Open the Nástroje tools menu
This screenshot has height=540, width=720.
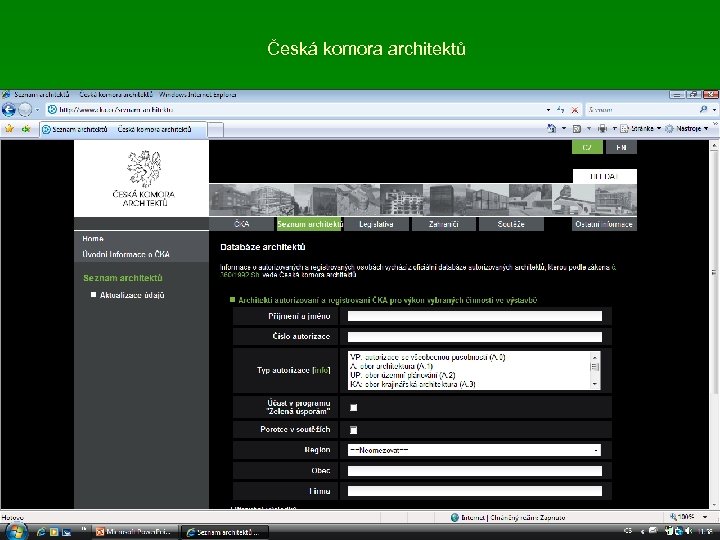click(x=686, y=129)
